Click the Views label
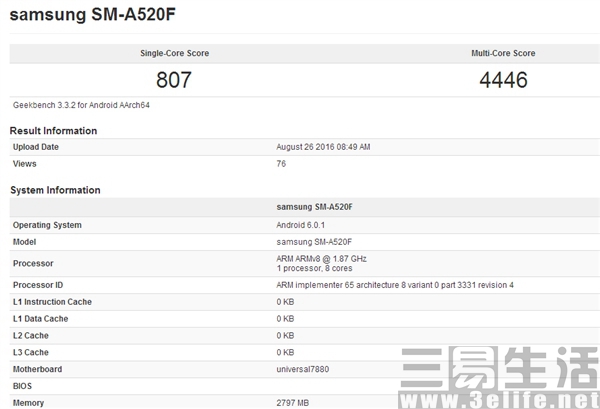600x409 pixels. click(x=24, y=164)
